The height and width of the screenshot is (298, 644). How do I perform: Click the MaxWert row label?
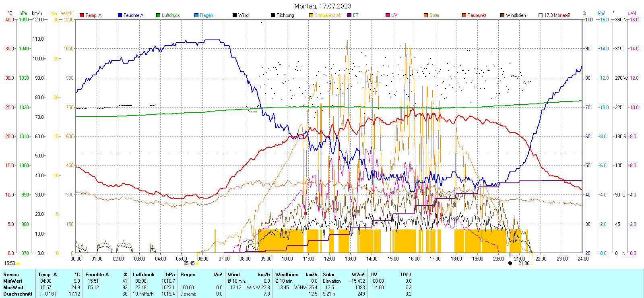click(x=13, y=288)
